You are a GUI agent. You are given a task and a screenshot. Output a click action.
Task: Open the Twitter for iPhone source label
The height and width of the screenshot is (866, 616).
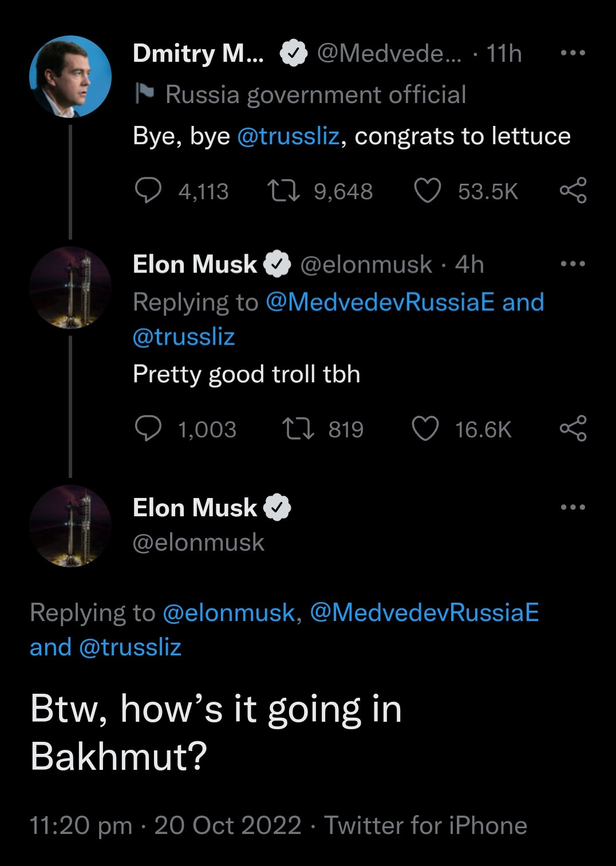425,825
